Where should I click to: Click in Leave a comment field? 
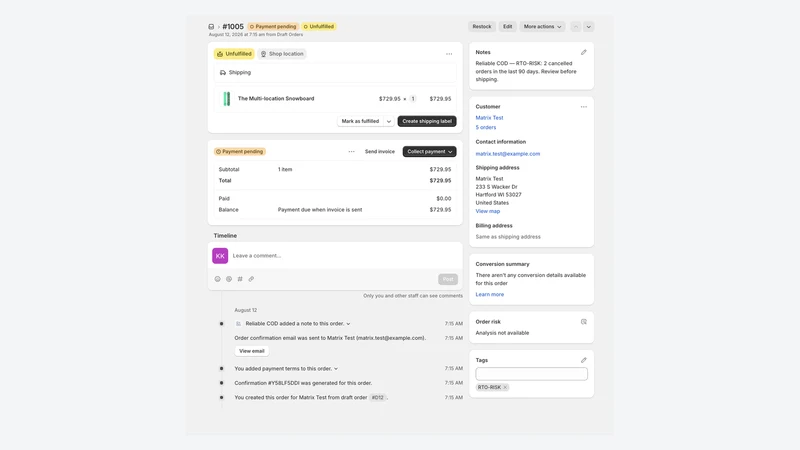pos(337,256)
